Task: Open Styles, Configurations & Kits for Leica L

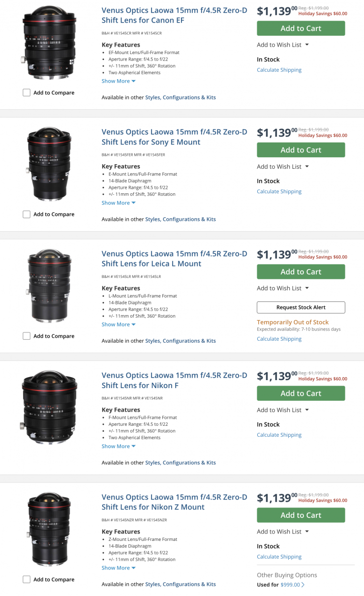Action: 180,341
